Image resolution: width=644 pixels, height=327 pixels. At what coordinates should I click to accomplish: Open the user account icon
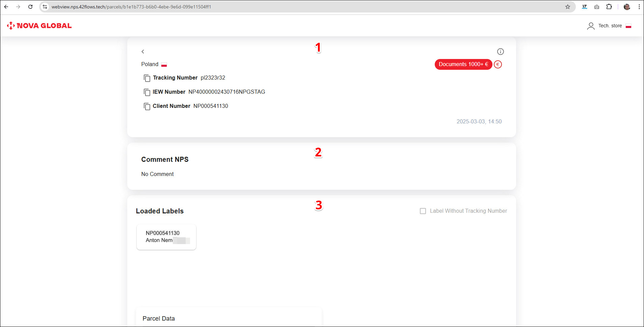[591, 26]
